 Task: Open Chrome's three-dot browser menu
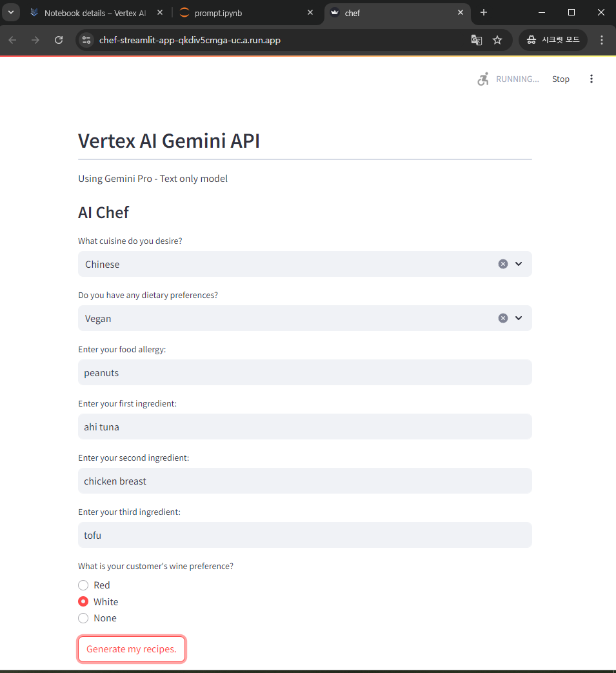pyautogui.click(x=602, y=40)
